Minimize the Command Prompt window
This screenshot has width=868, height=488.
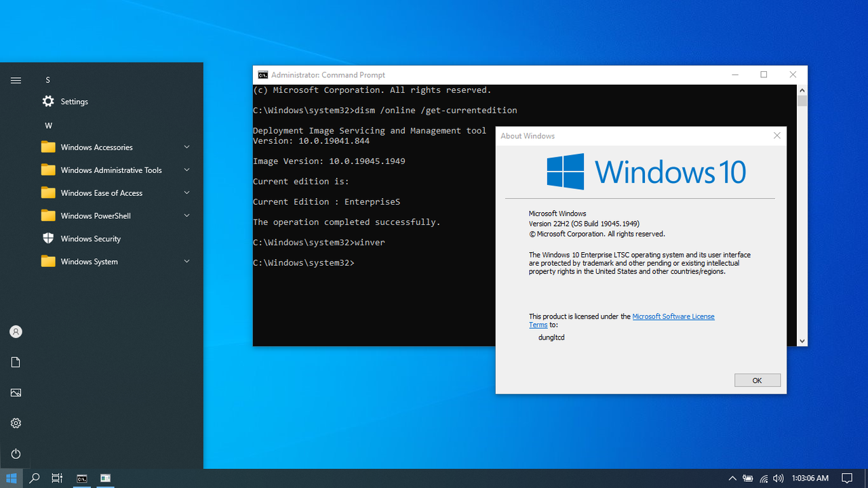point(735,75)
